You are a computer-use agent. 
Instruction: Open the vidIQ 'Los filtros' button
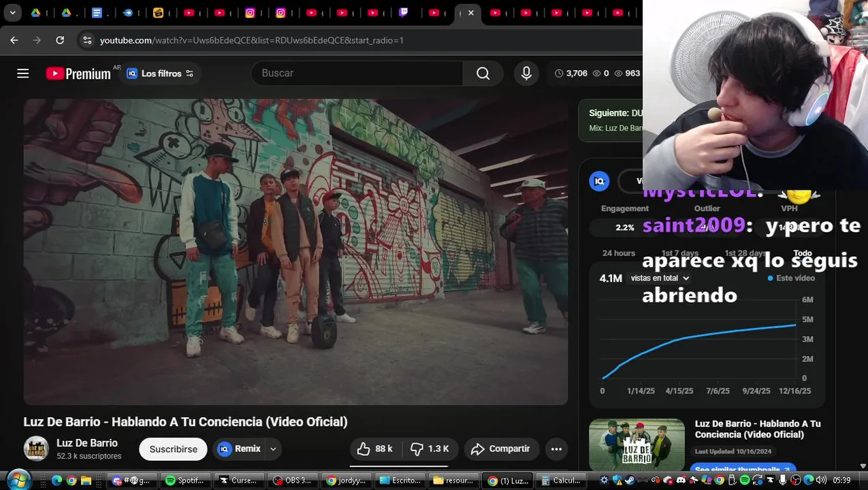tap(161, 73)
